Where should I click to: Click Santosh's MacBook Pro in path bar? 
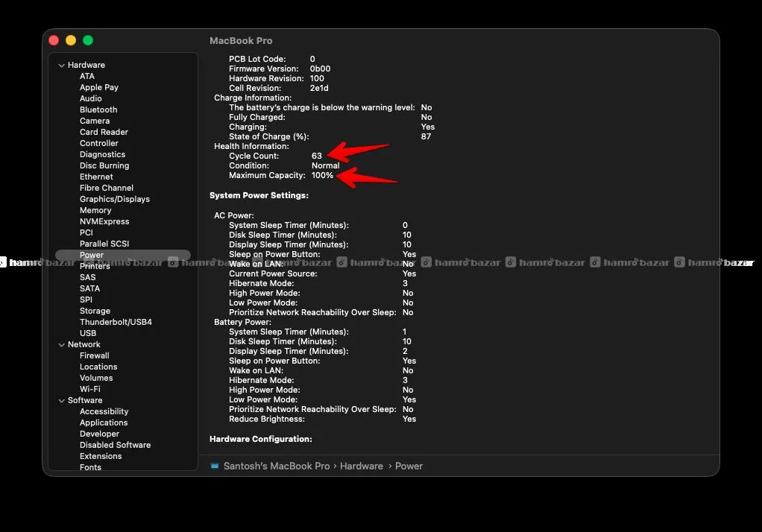point(277,466)
